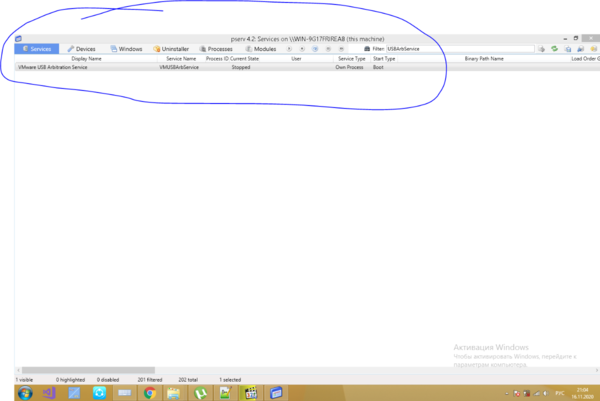Click the Filter text field containing USBArbService

[x=460, y=49]
